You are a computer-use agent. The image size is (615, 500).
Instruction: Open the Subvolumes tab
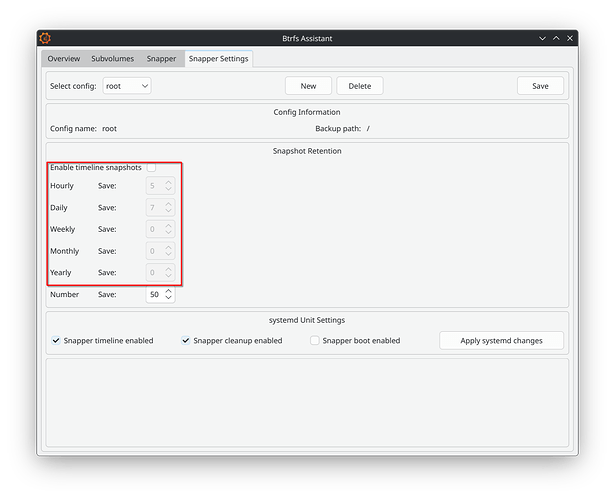tap(113, 58)
